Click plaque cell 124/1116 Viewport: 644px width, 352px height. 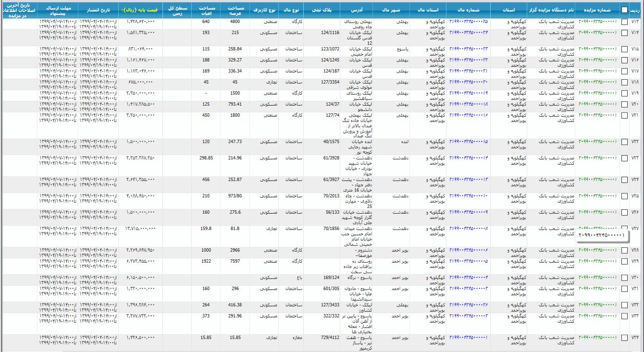click(x=330, y=32)
